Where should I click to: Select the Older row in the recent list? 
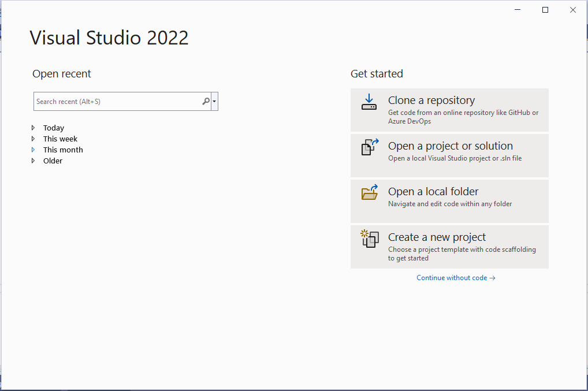53,161
